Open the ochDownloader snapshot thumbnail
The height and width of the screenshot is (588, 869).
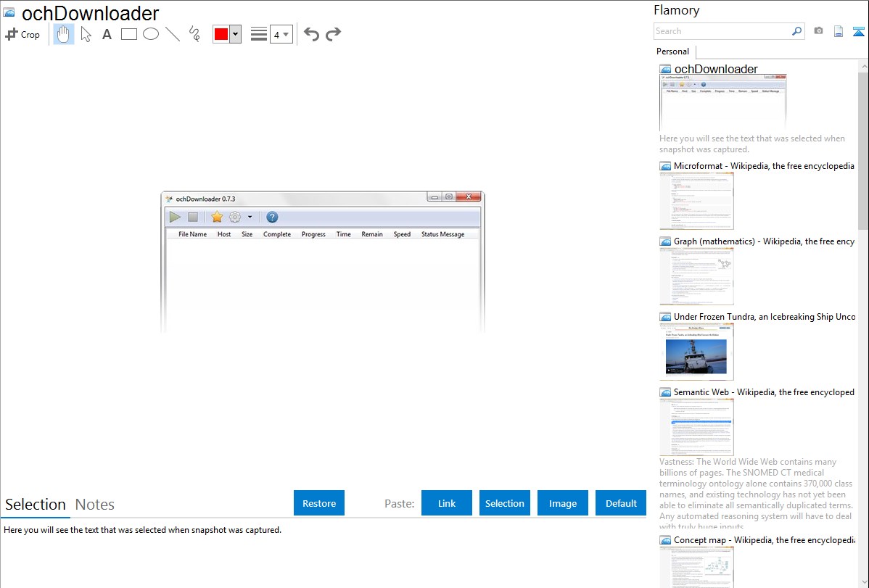coord(722,102)
